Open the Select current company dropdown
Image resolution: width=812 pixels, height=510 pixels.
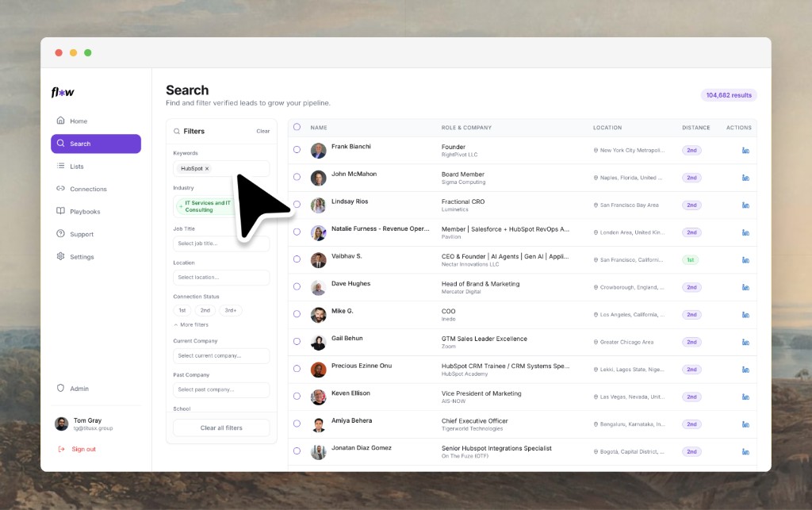(x=221, y=355)
